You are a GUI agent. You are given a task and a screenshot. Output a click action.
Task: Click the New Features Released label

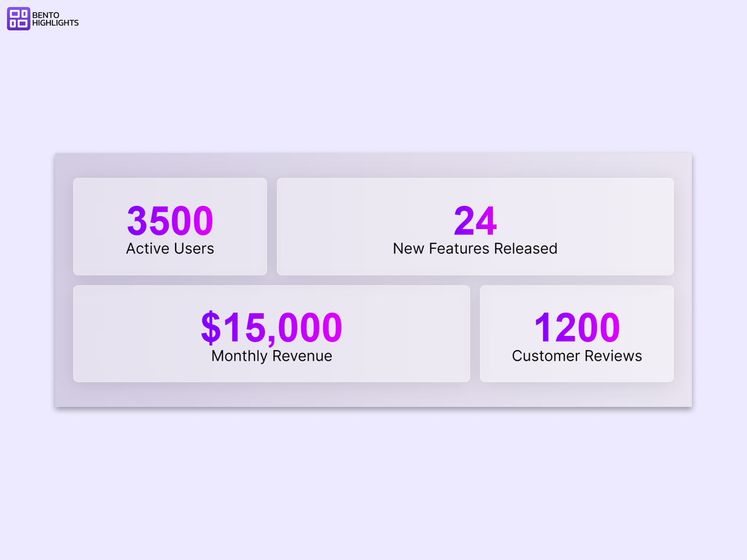(x=475, y=249)
